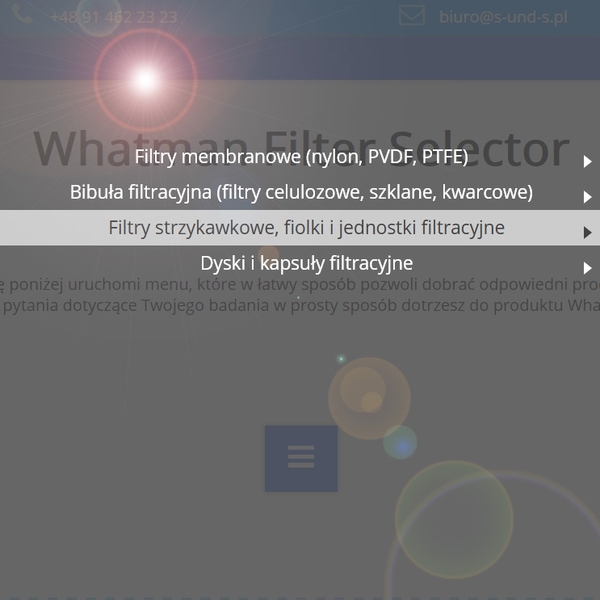The height and width of the screenshot is (600, 600).
Task: Click phone number +48 91 462 23 23
Action: click(113, 17)
